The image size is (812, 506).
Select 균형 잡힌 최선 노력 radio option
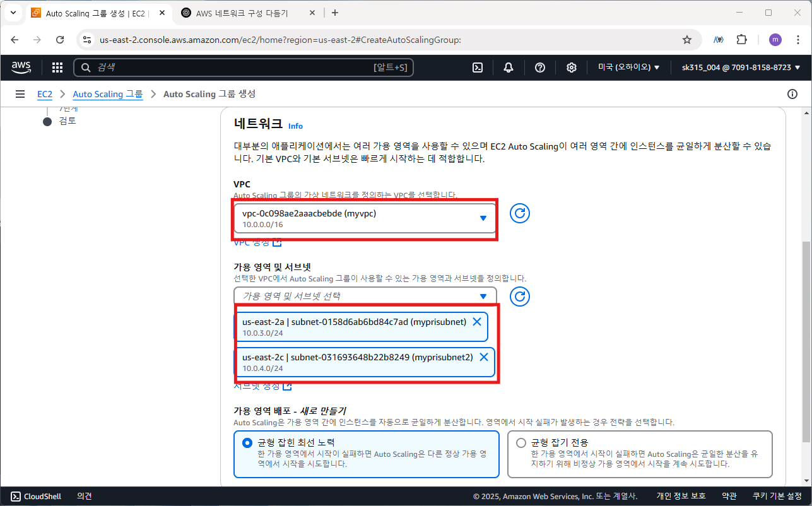247,443
